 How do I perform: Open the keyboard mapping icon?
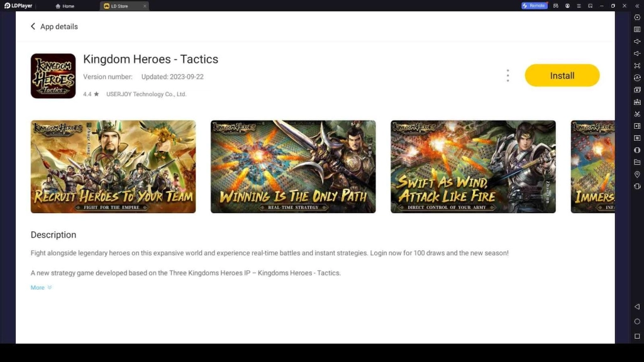637,30
